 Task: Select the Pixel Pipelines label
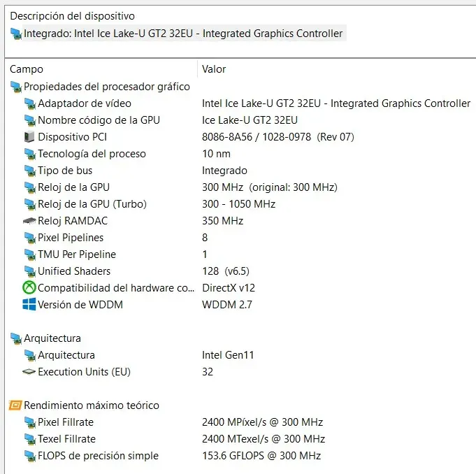point(71,238)
